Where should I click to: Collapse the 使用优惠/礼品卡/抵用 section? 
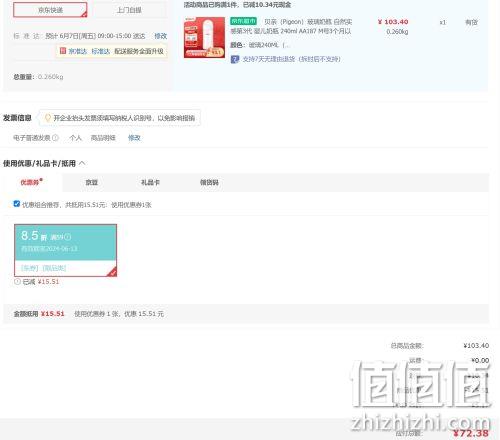click(x=82, y=163)
